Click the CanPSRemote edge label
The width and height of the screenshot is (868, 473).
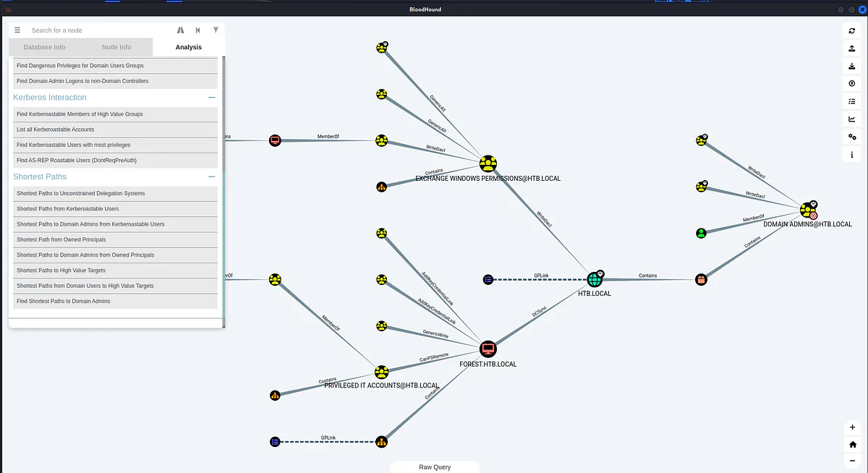(434, 356)
